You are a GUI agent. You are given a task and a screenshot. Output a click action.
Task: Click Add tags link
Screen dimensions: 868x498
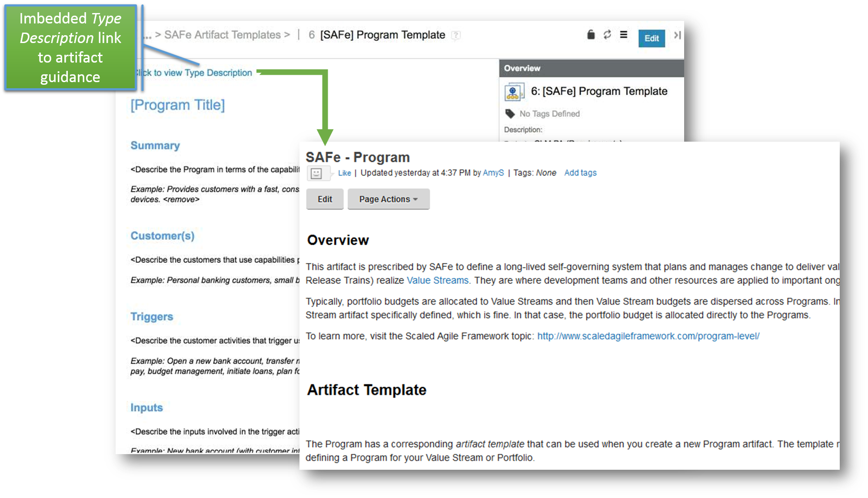(580, 173)
